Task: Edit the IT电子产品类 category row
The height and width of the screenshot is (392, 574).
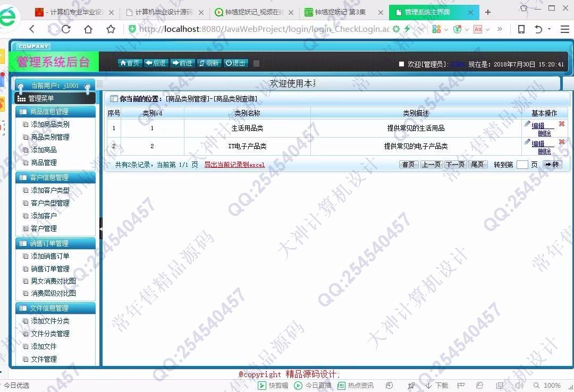Action: click(538, 143)
